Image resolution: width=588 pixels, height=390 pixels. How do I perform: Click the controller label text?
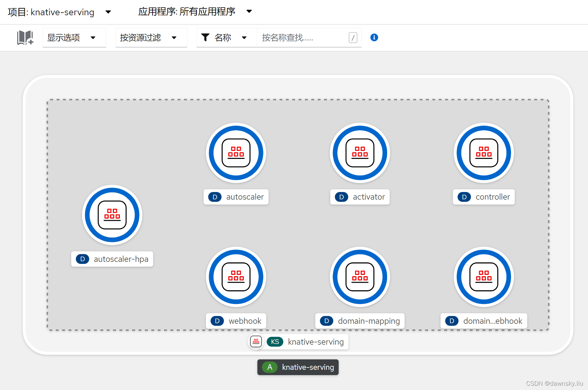pyautogui.click(x=493, y=197)
